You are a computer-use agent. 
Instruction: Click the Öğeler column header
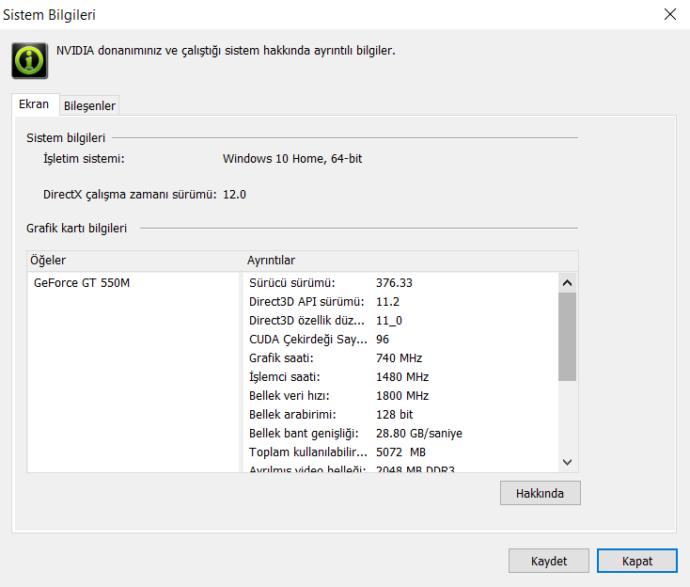click(134, 260)
